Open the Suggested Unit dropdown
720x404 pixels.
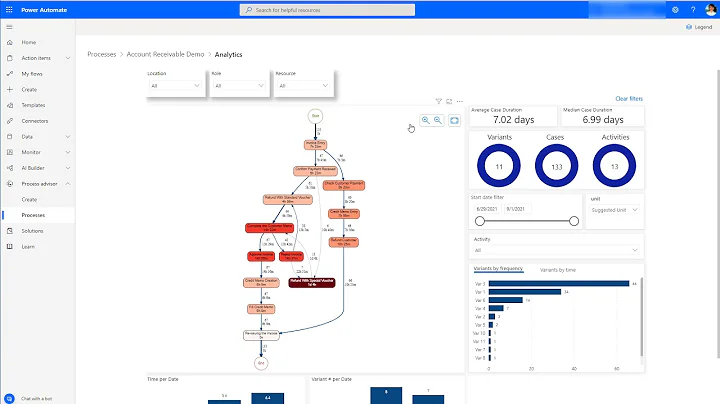pyautogui.click(x=614, y=210)
